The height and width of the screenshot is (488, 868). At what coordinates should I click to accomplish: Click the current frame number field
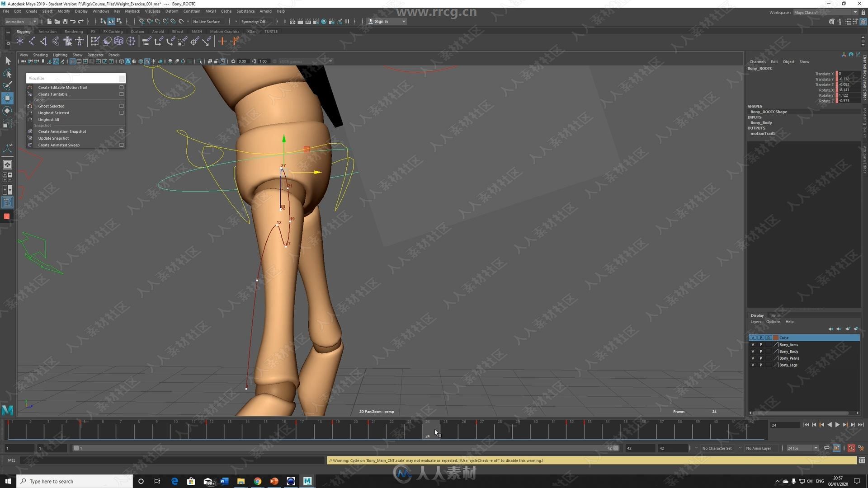pos(785,425)
